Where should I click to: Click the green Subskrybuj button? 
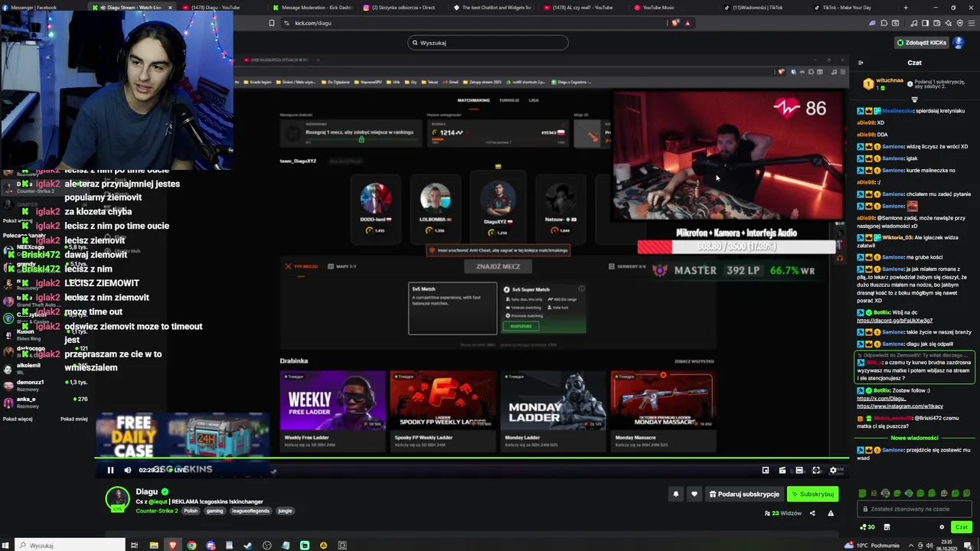point(813,494)
